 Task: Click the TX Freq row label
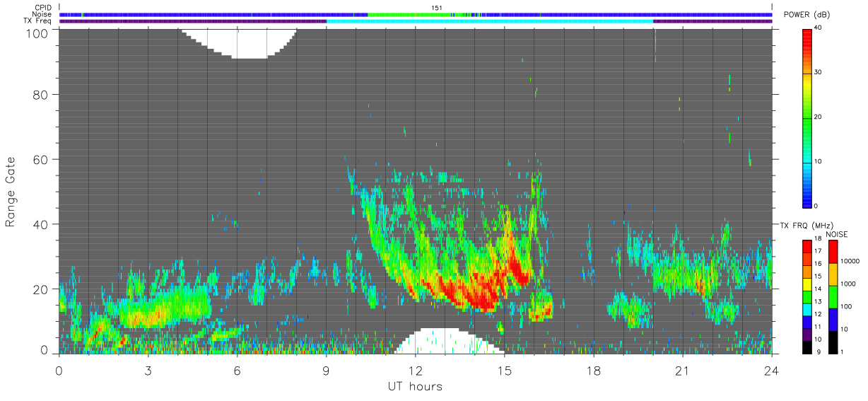pyautogui.click(x=37, y=21)
